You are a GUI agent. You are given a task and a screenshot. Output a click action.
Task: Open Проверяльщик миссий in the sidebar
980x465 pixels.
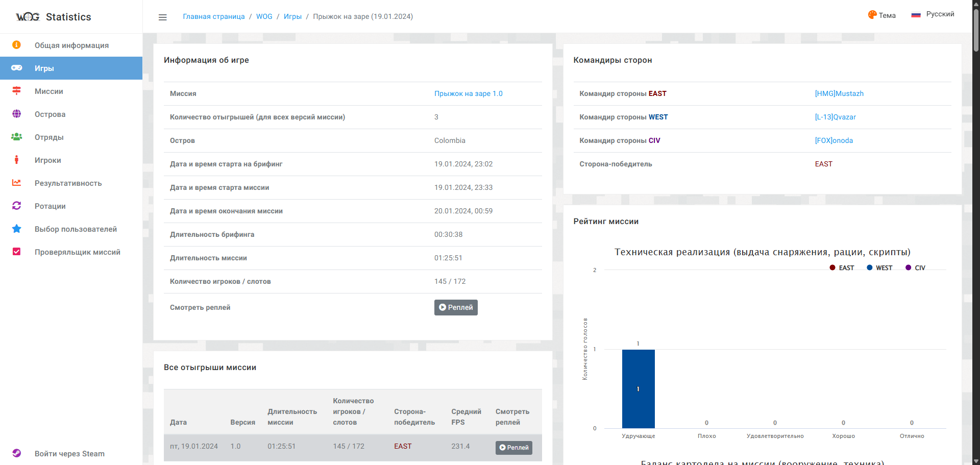click(x=77, y=252)
